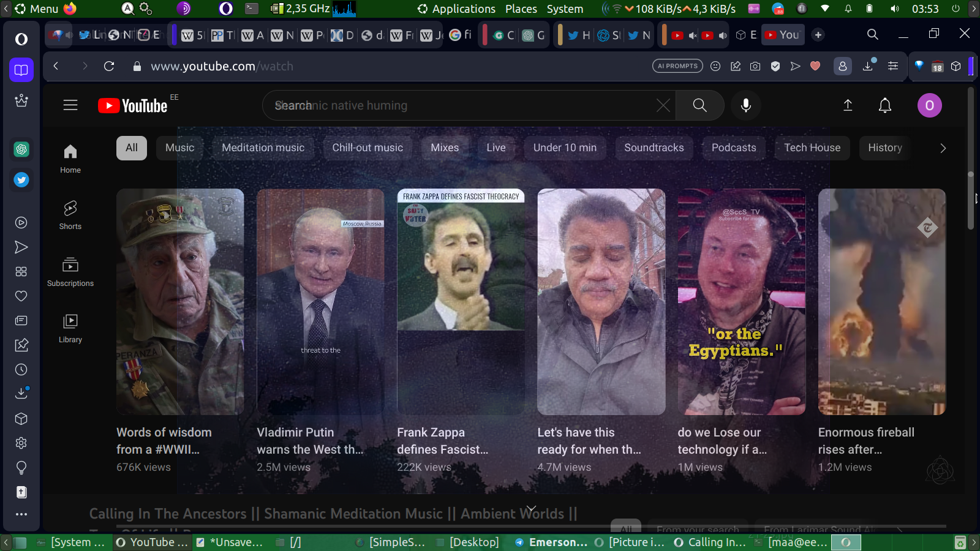Click the YouTube upload icon
980x551 pixels.
pos(848,105)
